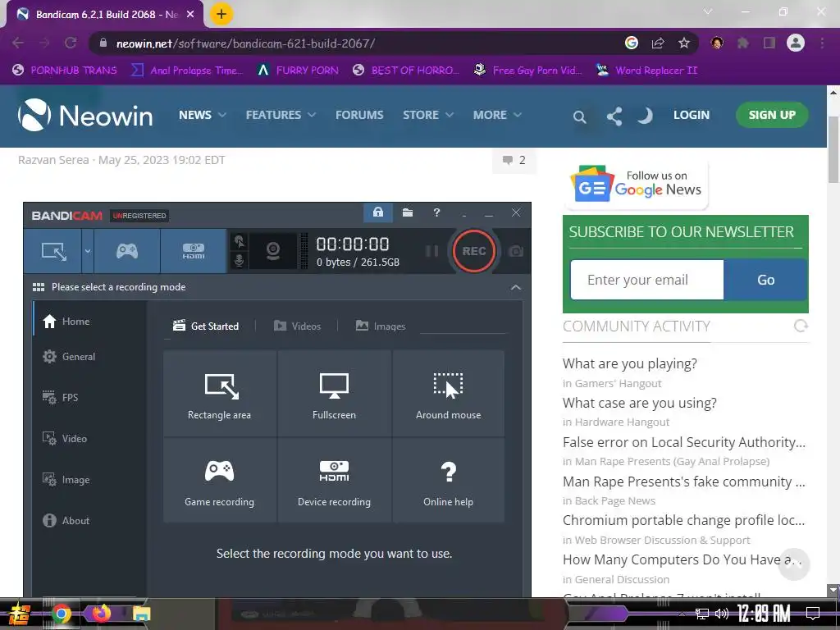Open Chromium portable change profile thread
This screenshot has height=630, width=840.
683,520
